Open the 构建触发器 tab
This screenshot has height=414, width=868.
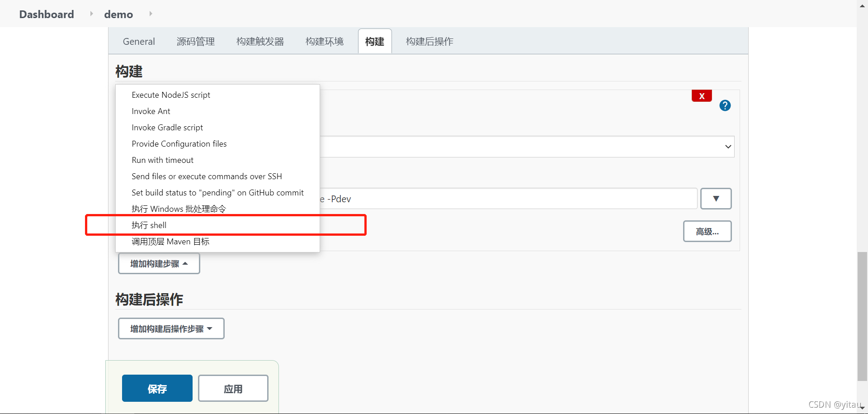point(260,42)
